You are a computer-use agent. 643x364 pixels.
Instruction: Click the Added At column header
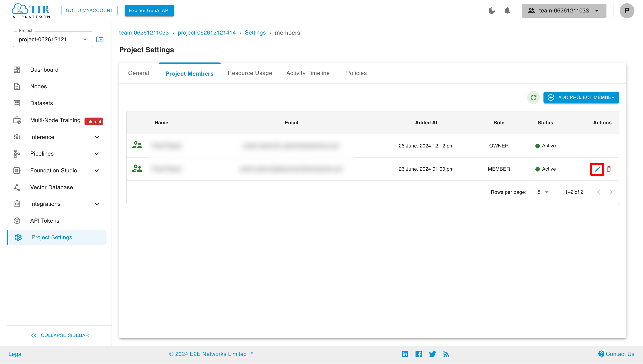click(x=426, y=123)
